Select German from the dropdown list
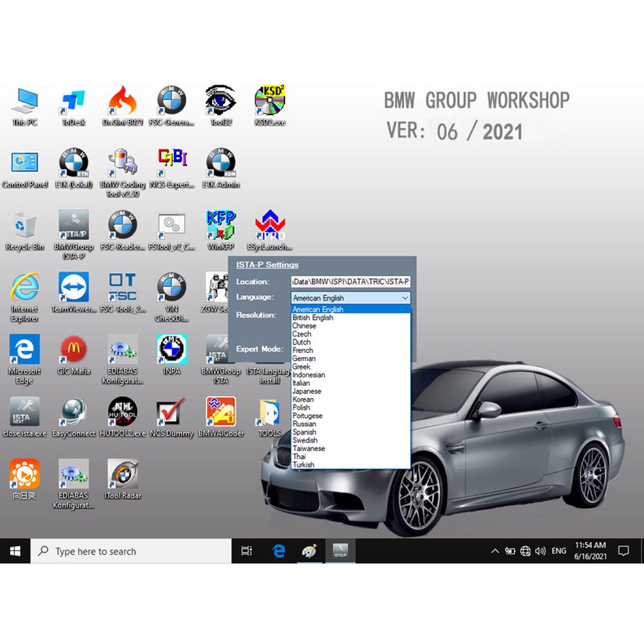Viewport: 644px width, 644px height. 351,359
